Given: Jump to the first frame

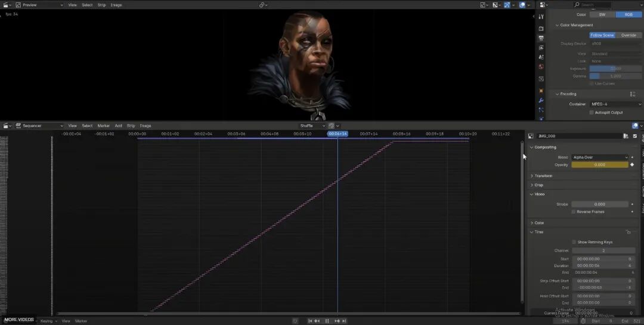Looking at the screenshot, I should point(310,321).
